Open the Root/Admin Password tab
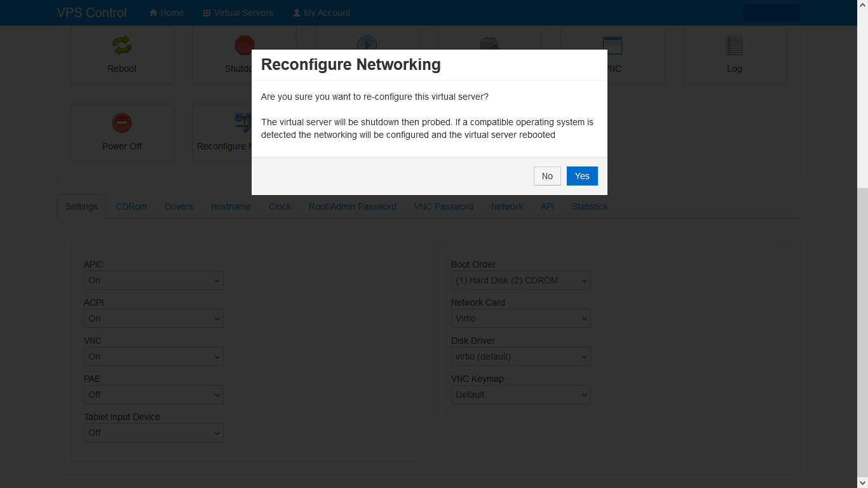Viewport: 868px width, 488px height. (353, 207)
